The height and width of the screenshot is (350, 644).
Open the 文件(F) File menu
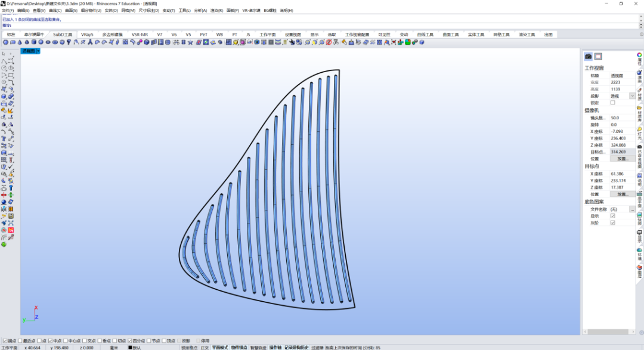coord(8,10)
